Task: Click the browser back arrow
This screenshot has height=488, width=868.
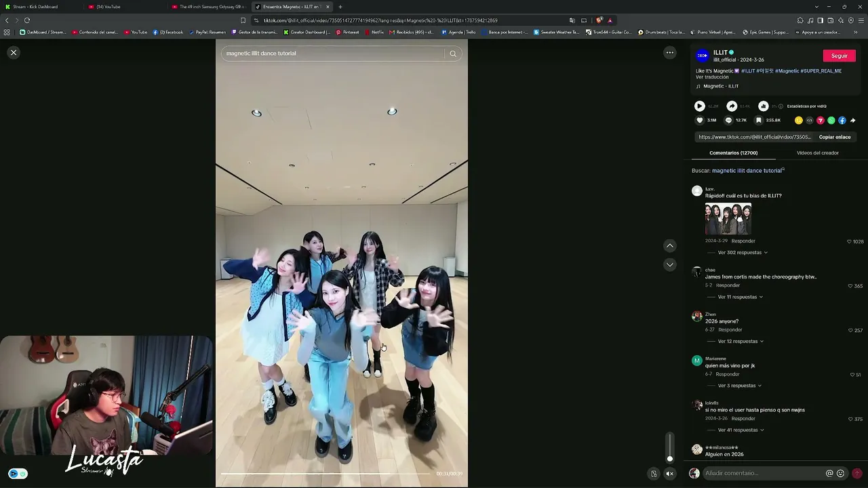Action: 7,20
